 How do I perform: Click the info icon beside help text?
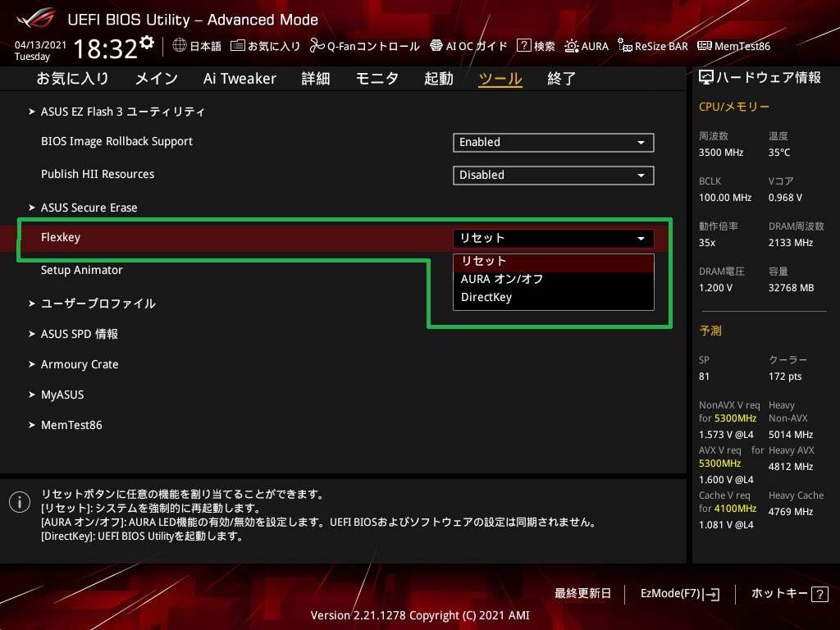20,502
